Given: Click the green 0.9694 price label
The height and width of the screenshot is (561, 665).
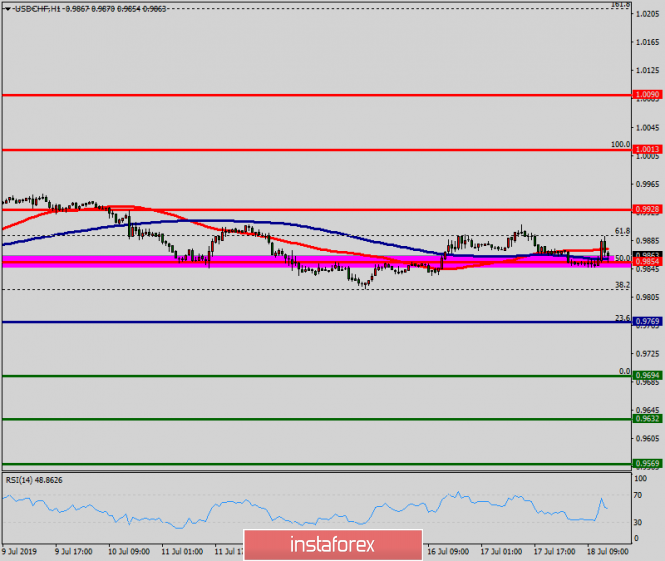Looking at the screenshot, I should point(647,375).
